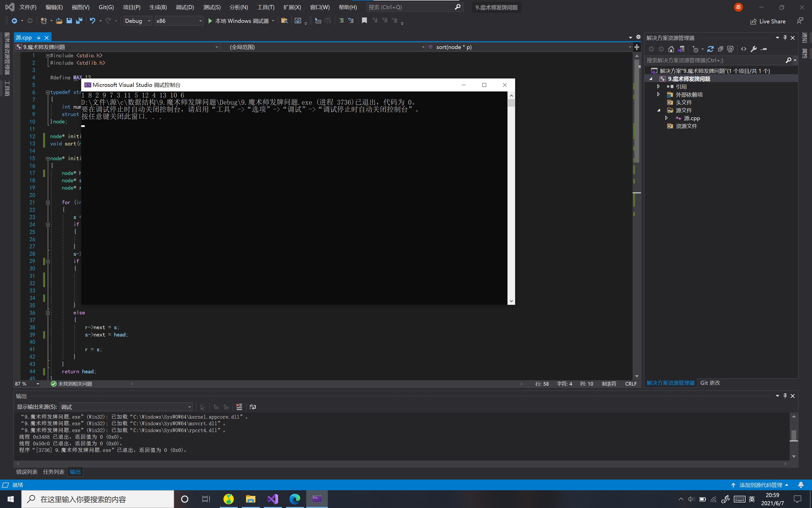Expand the 外部依赖项 node

point(658,94)
